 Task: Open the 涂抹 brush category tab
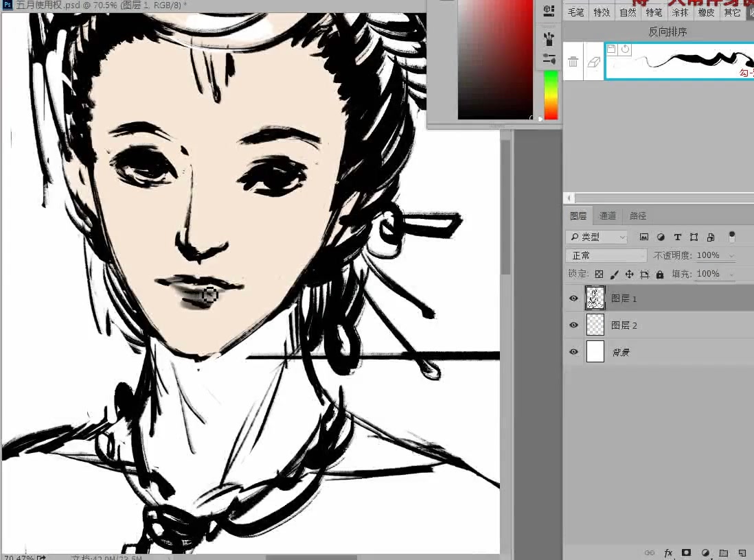point(680,12)
